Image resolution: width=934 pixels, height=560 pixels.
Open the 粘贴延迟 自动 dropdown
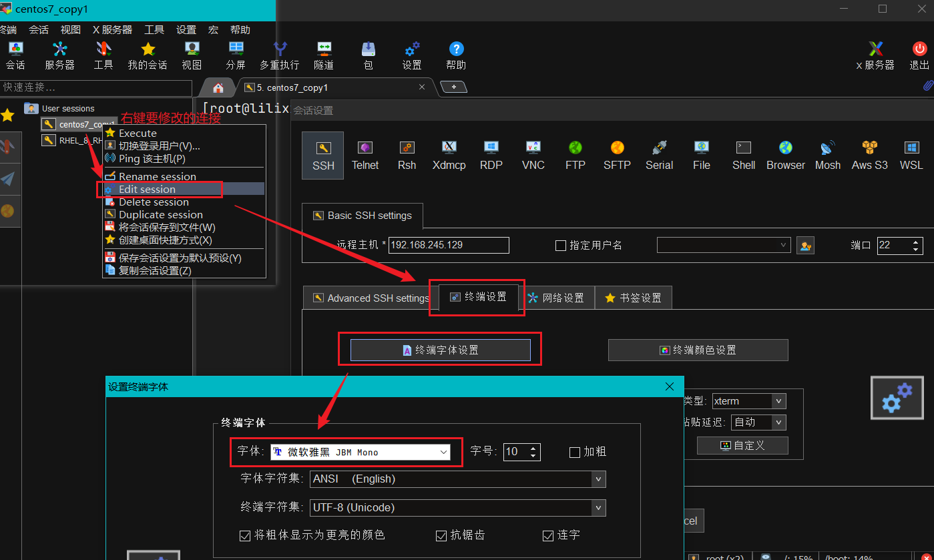click(x=758, y=422)
